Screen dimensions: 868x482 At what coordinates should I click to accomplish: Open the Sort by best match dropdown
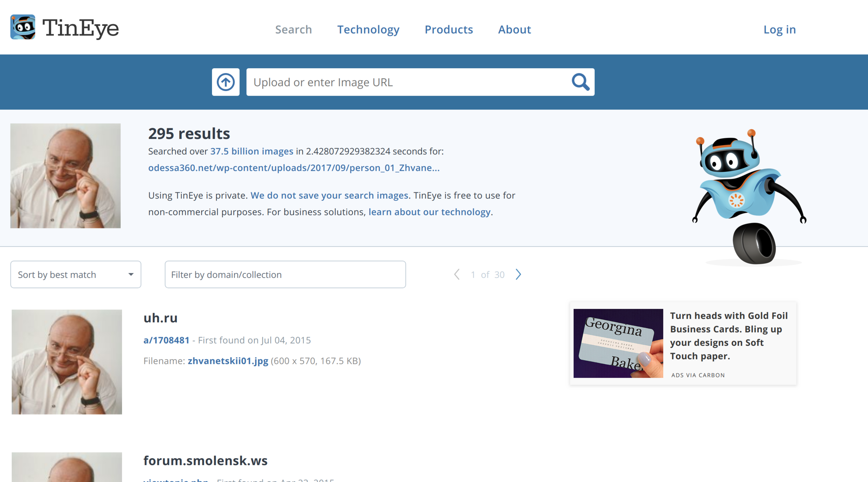pyautogui.click(x=76, y=274)
